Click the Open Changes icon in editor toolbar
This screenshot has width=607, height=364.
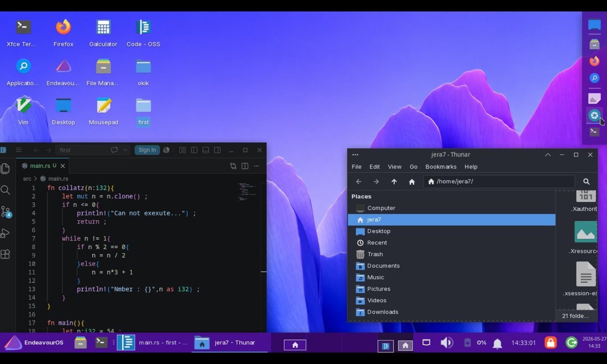(x=233, y=166)
